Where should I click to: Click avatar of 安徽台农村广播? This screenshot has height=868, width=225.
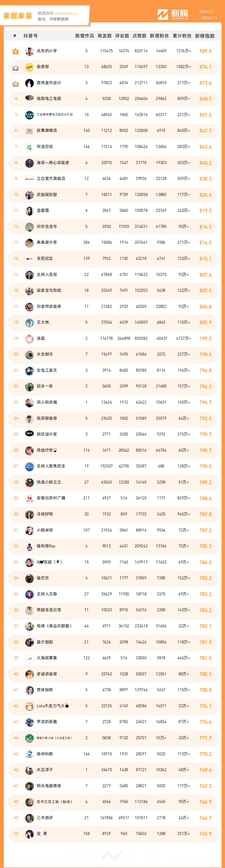point(30,498)
